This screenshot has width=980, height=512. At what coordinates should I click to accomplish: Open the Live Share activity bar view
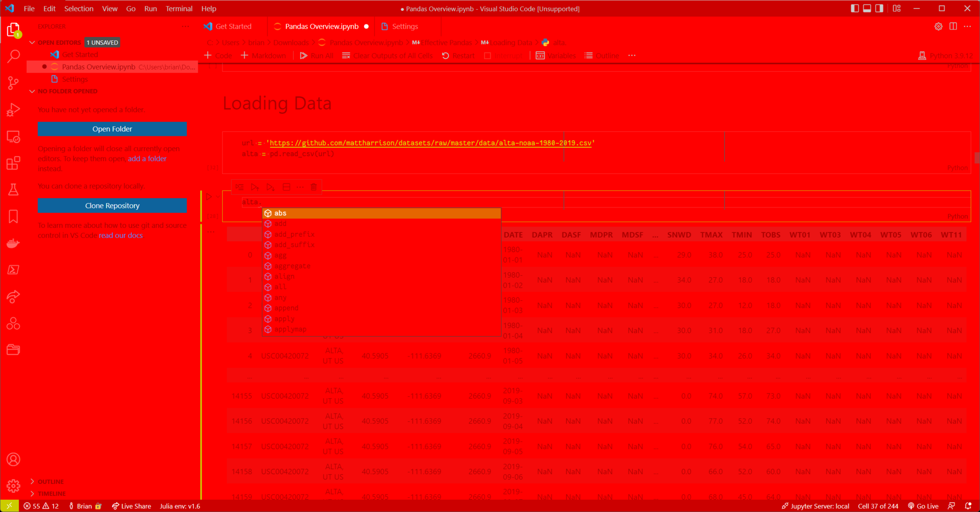click(x=13, y=296)
